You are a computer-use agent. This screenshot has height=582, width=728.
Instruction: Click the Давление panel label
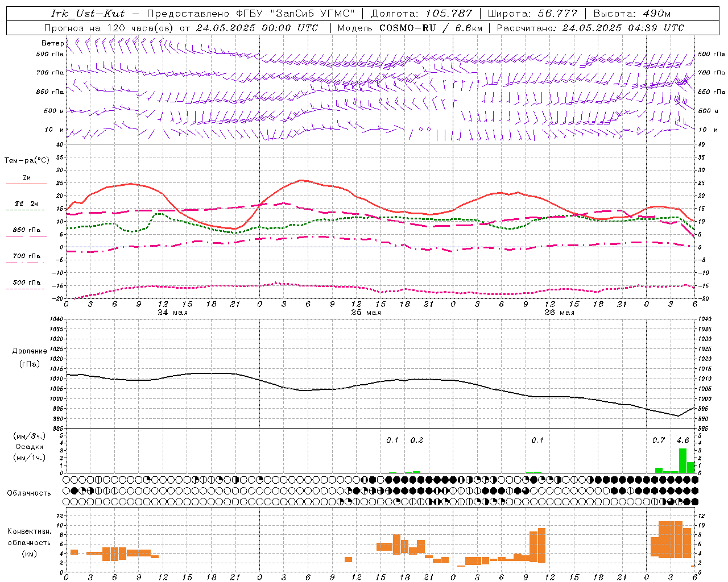click(x=30, y=351)
